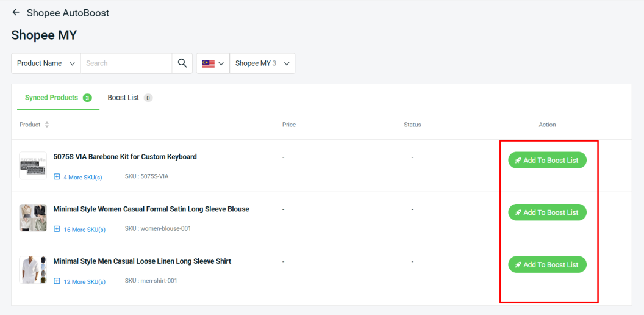
Task: Click the Action column header
Action: 547,125
